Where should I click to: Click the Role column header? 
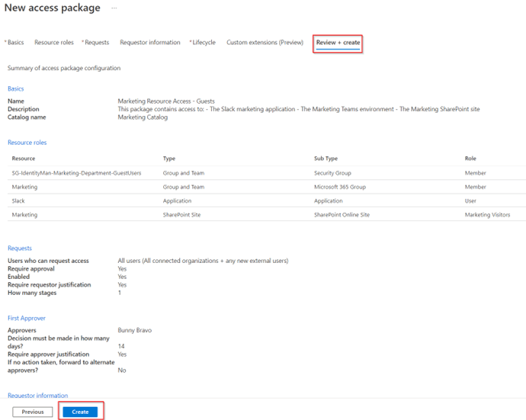coord(470,159)
